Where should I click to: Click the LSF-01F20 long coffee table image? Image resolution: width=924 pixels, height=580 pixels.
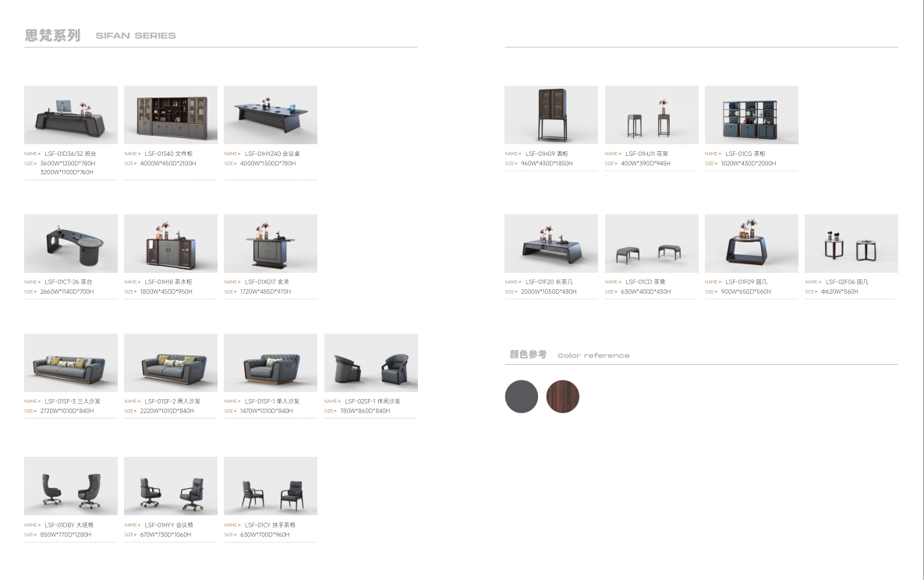point(551,243)
